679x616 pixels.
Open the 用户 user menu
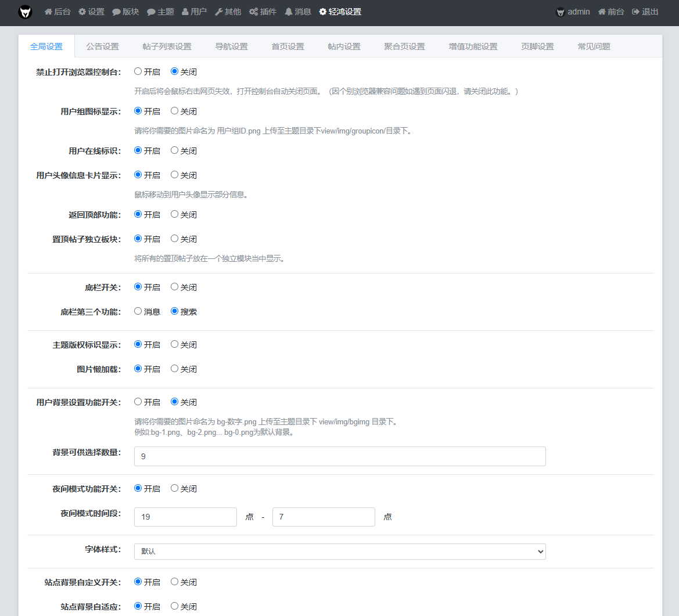point(194,12)
